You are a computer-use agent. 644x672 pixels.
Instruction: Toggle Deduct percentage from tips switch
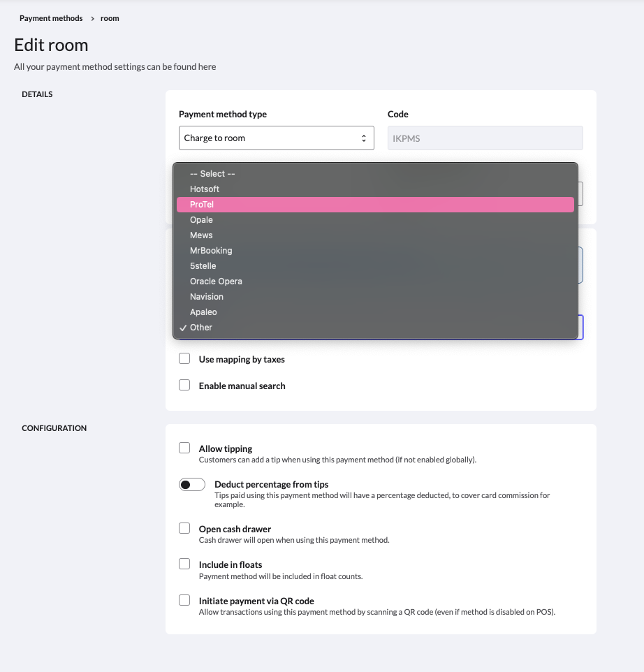[x=192, y=485]
